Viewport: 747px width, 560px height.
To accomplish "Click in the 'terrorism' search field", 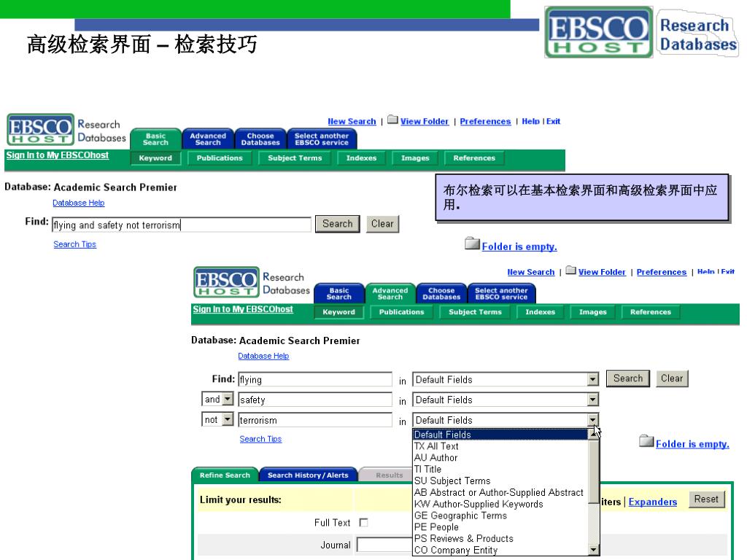I will click(315, 420).
